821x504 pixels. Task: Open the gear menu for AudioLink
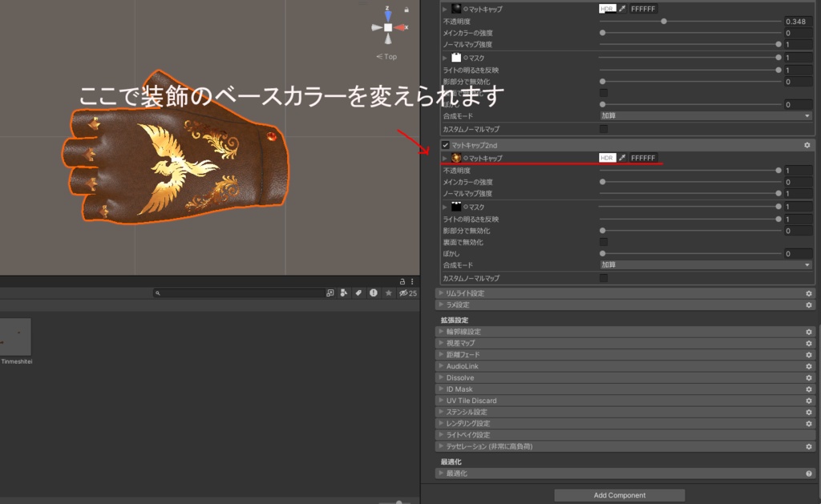tap(809, 366)
